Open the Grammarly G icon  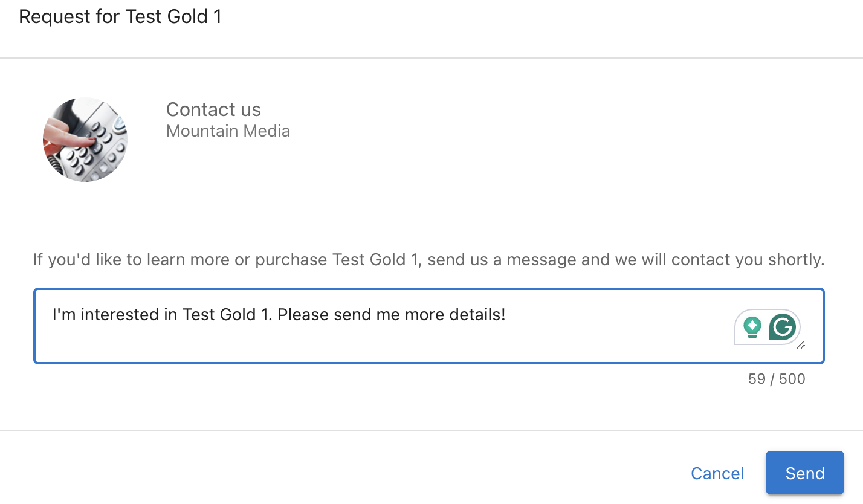782,327
